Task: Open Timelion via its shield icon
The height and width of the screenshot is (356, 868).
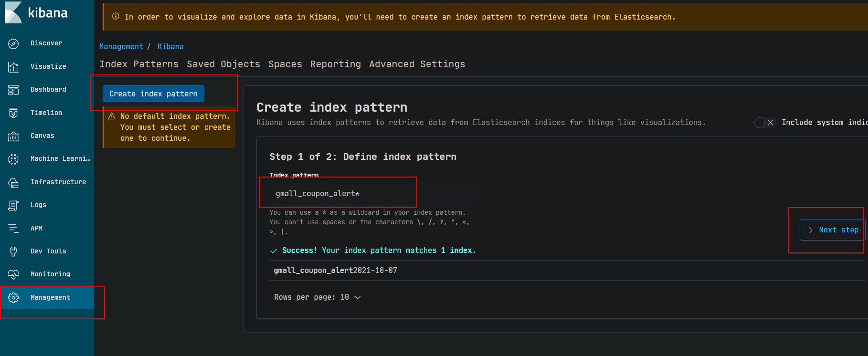Action: tap(13, 113)
